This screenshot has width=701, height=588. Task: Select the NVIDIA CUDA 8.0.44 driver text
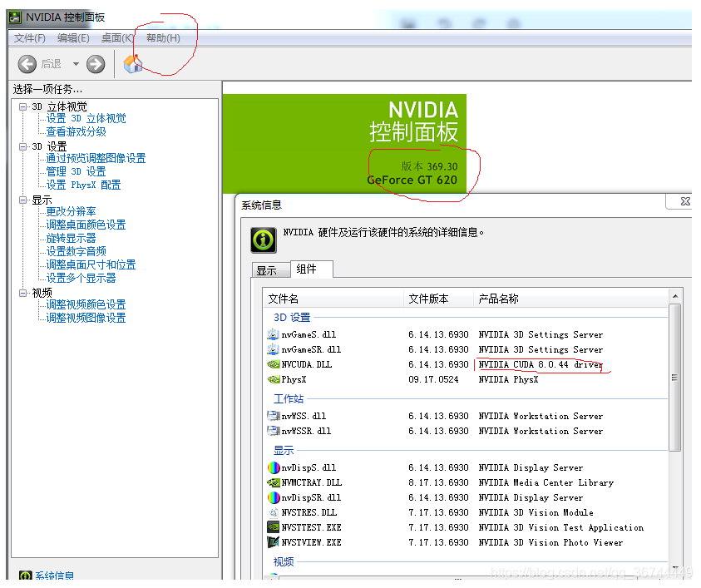[541, 364]
